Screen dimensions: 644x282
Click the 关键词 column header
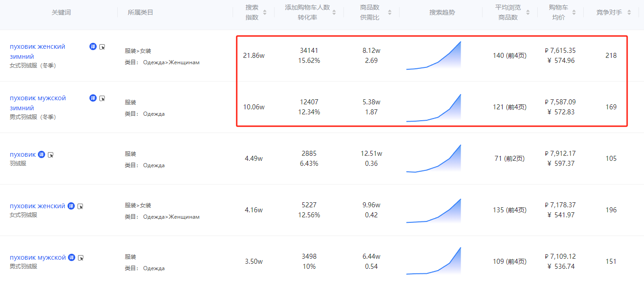coord(61,12)
